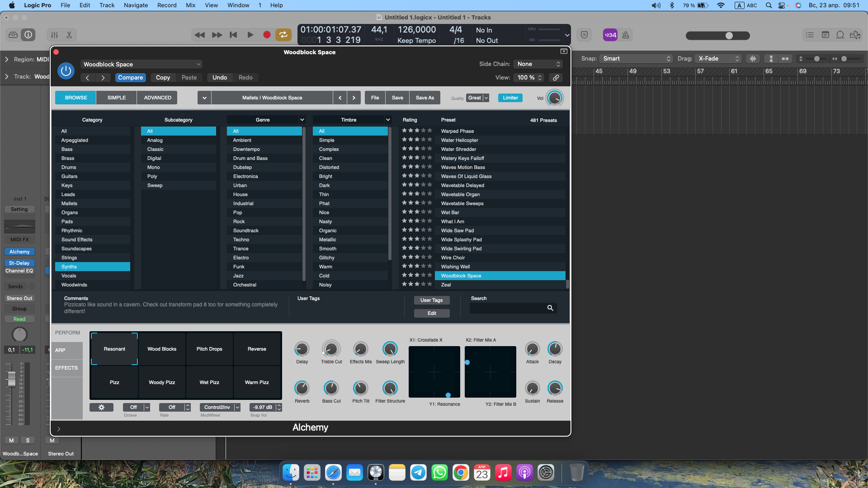Go to beginning of project

tap(233, 35)
